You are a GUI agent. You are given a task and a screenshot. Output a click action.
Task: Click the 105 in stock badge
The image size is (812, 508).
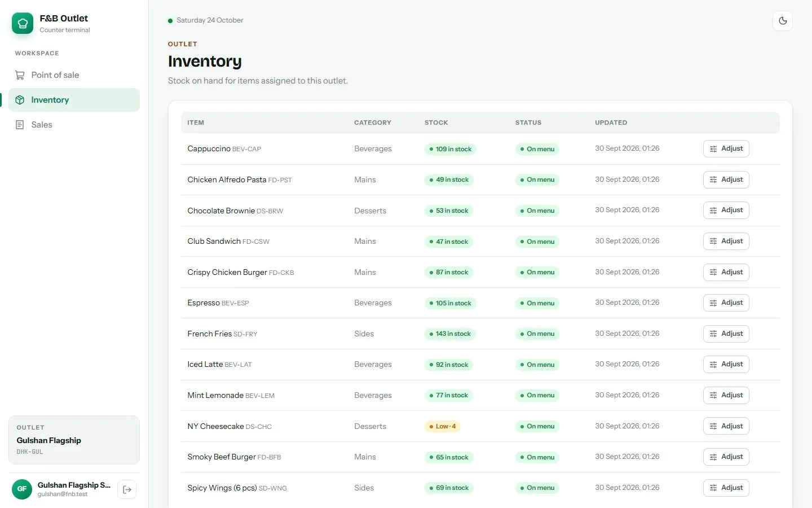pos(450,303)
